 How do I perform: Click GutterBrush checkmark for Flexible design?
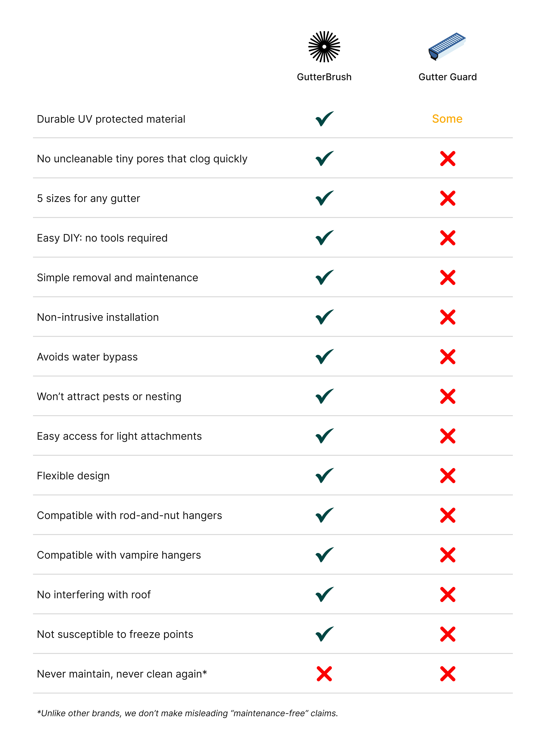(324, 476)
